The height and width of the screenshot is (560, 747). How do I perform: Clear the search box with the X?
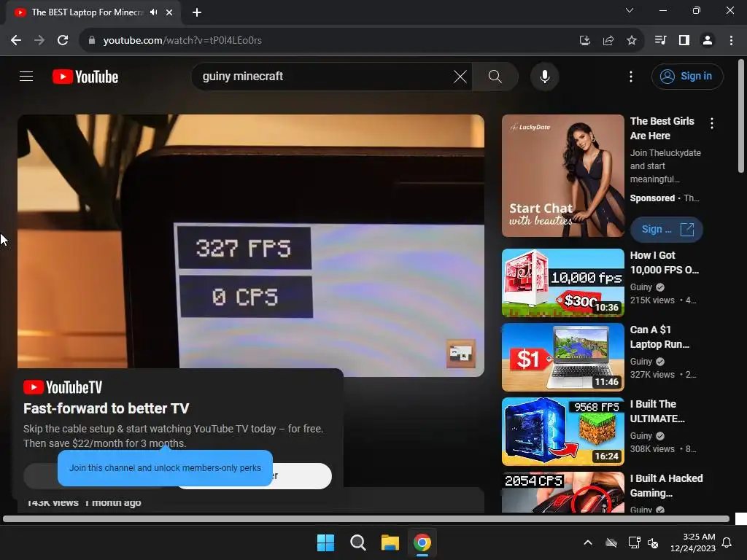pyautogui.click(x=460, y=76)
